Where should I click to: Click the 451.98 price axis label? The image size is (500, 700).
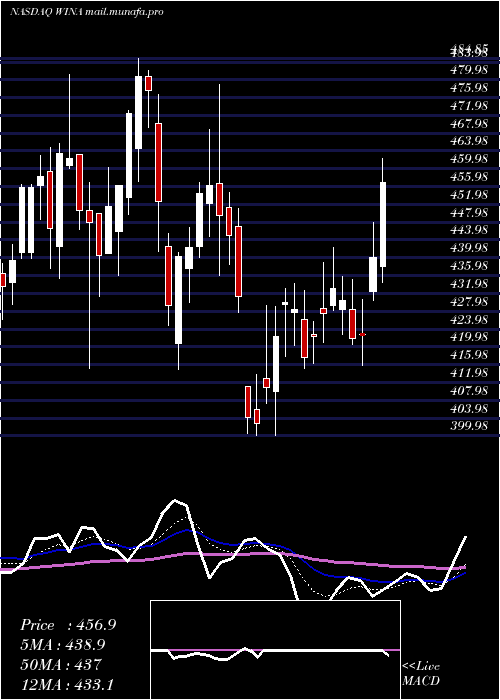468,195
